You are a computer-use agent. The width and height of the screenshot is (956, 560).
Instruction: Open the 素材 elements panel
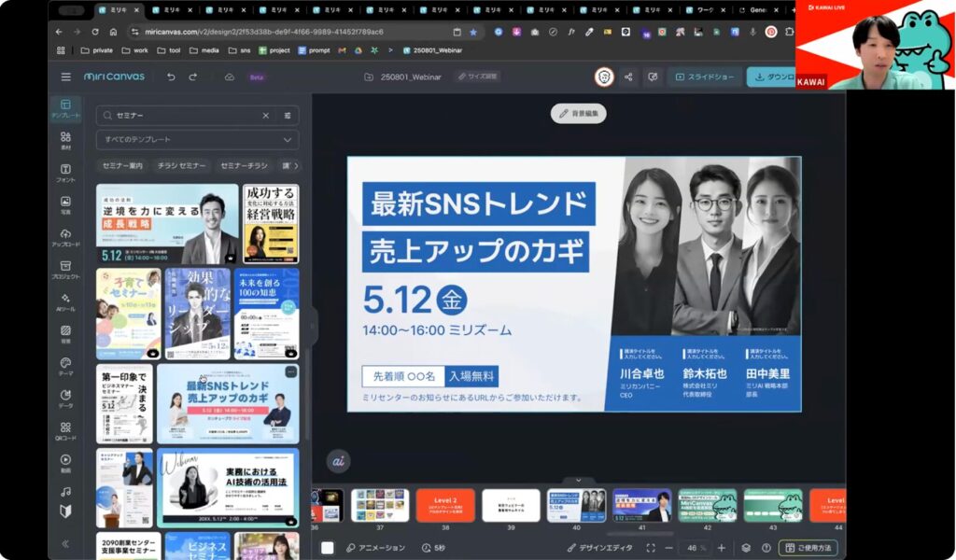pos(65,141)
